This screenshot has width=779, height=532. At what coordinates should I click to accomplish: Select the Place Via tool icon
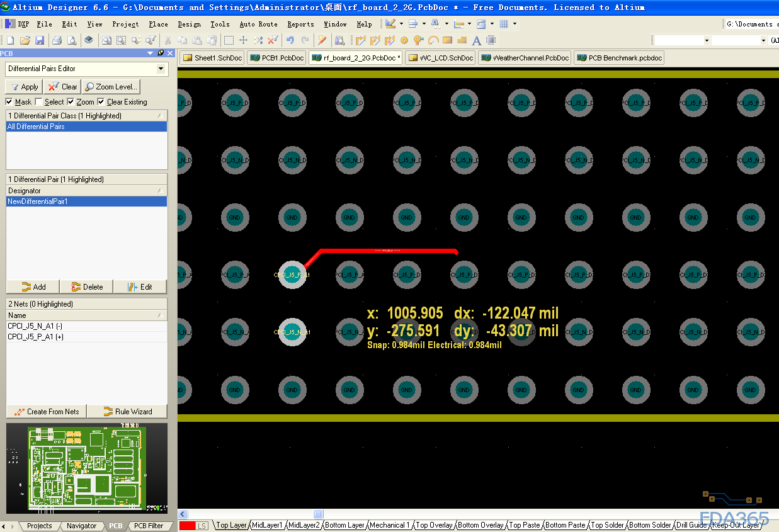click(418, 40)
